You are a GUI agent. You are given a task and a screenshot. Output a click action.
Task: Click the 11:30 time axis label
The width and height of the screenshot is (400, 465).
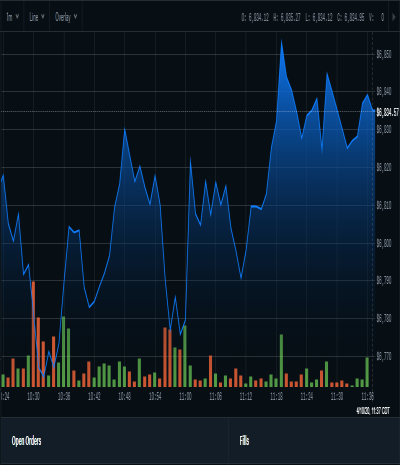pos(337,396)
